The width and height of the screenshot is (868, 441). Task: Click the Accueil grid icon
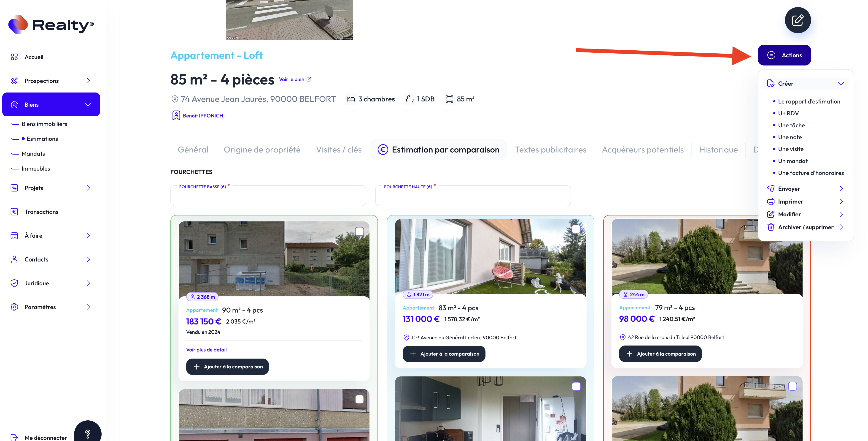click(x=14, y=57)
